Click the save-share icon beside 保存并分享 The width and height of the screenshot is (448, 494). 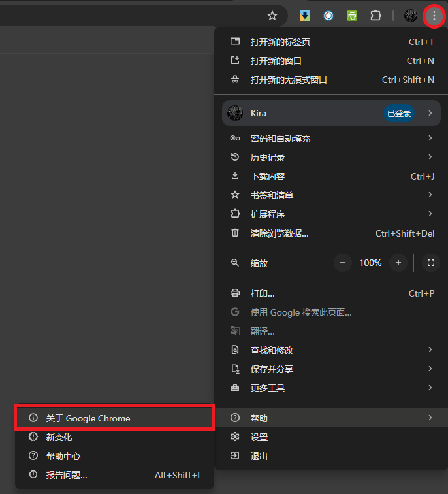[x=235, y=369]
